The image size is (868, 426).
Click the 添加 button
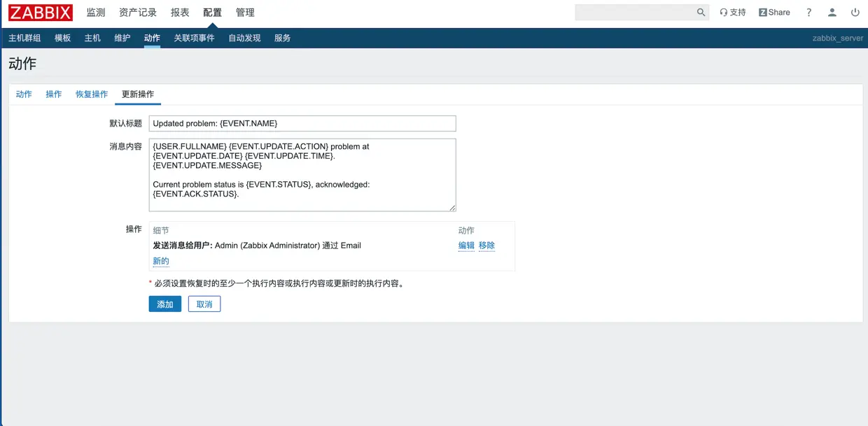click(x=164, y=304)
